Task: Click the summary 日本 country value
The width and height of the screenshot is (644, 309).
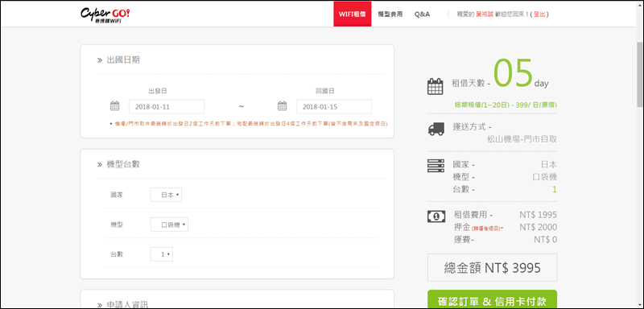Action: point(549,165)
